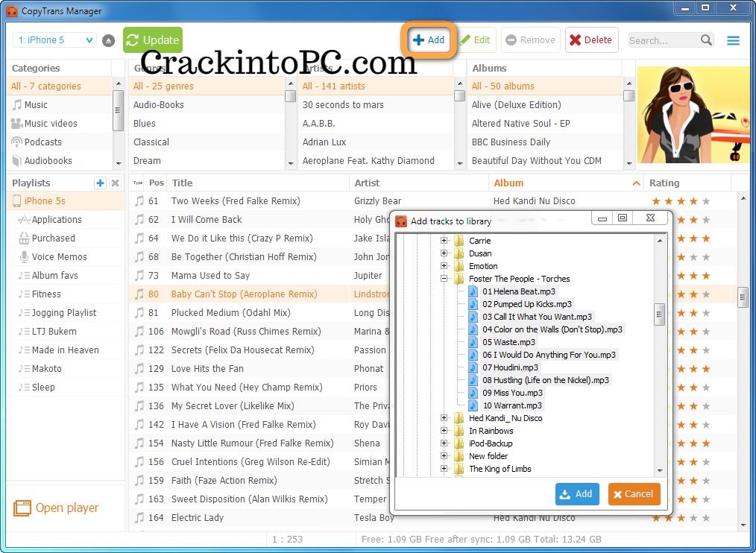Select the Makoto playlist

pos(66,368)
